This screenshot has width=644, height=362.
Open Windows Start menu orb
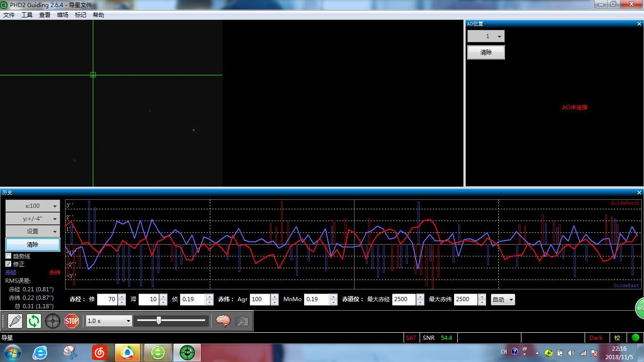pyautogui.click(x=12, y=353)
